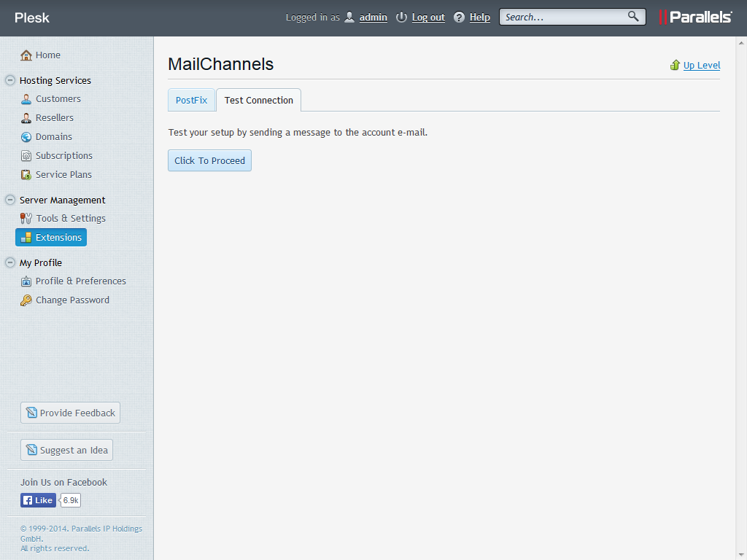Click the Plesk logo
The width and height of the screenshot is (747, 560).
[32, 17]
